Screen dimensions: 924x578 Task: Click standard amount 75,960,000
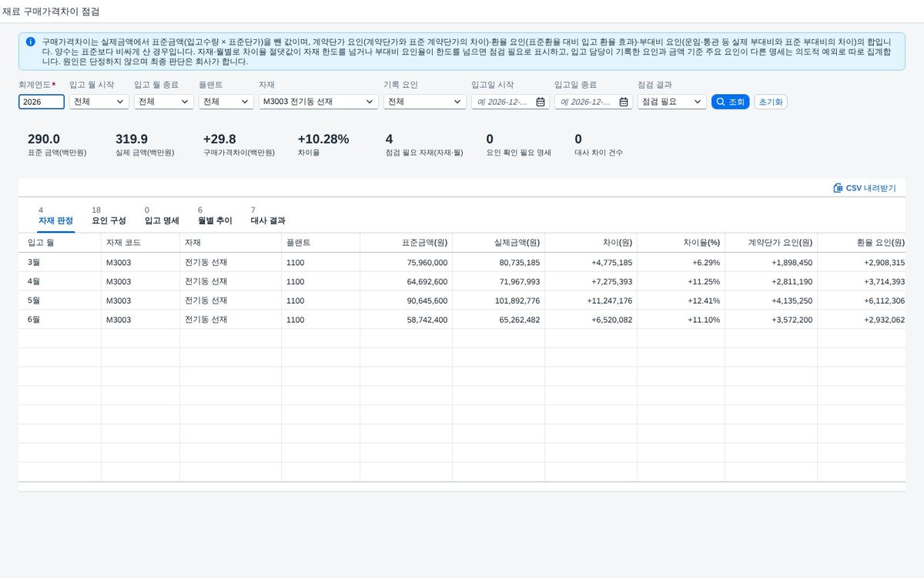point(427,263)
